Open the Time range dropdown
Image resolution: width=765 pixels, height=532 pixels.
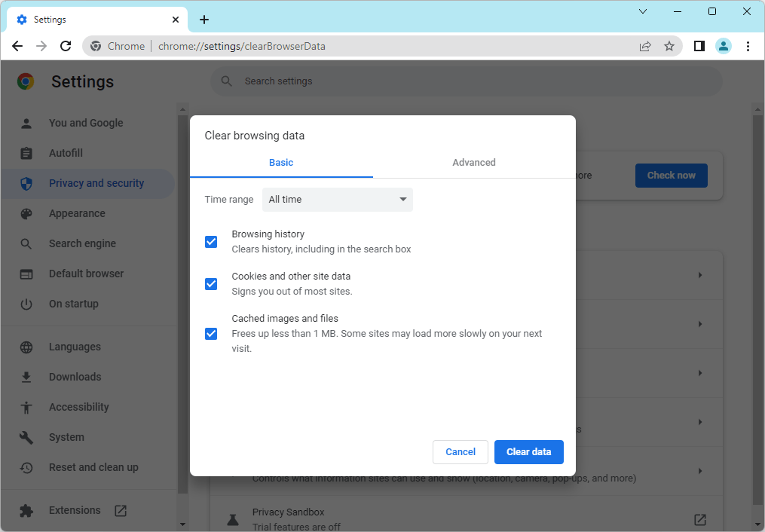[337, 200]
